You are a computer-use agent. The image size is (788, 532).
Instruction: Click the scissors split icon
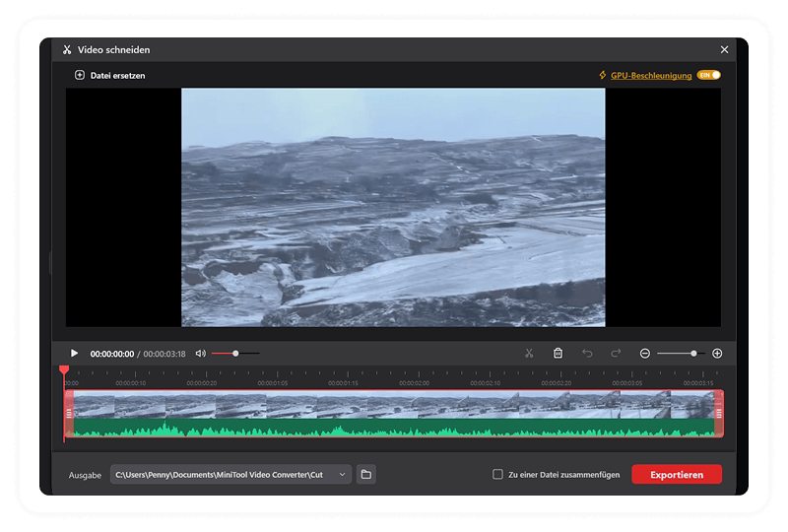coord(529,354)
